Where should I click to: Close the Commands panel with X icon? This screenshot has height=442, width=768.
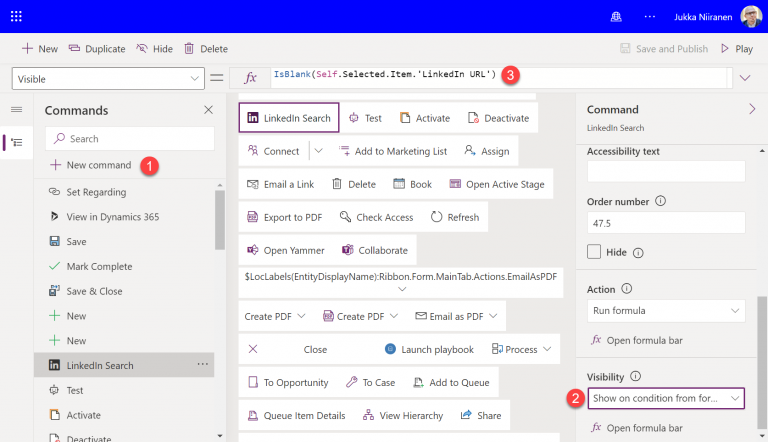(x=208, y=110)
